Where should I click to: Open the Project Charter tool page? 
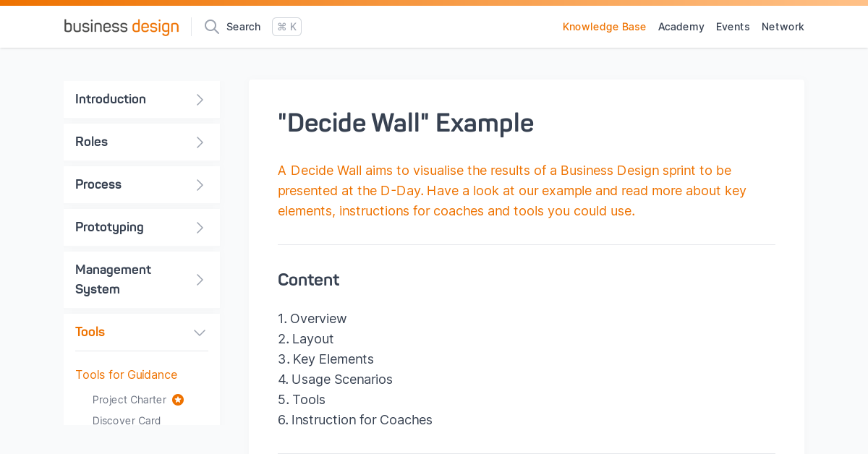[129, 400]
